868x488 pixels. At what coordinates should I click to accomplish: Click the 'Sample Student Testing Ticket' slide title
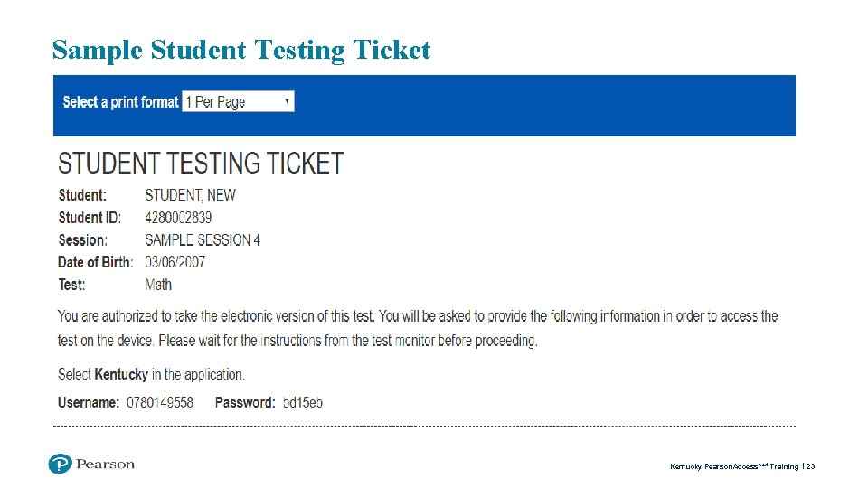click(241, 50)
